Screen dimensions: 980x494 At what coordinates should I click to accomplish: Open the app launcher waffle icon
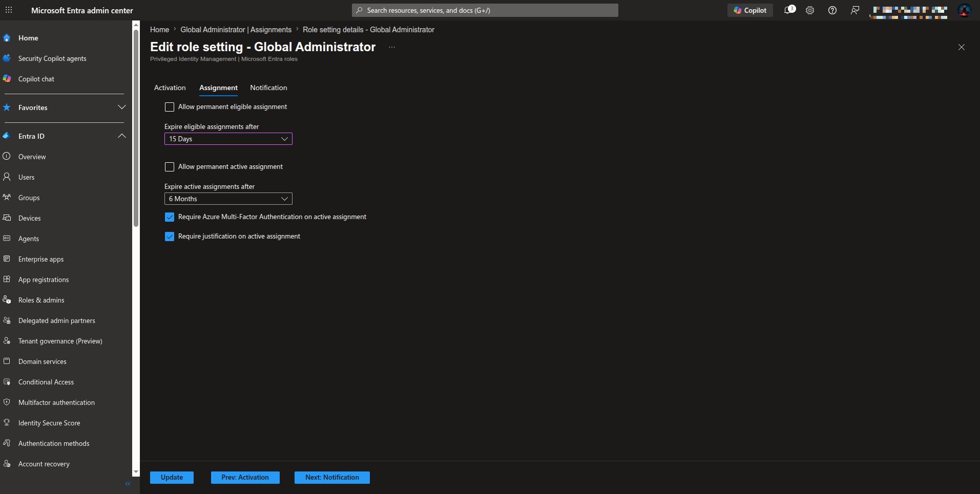[9, 10]
